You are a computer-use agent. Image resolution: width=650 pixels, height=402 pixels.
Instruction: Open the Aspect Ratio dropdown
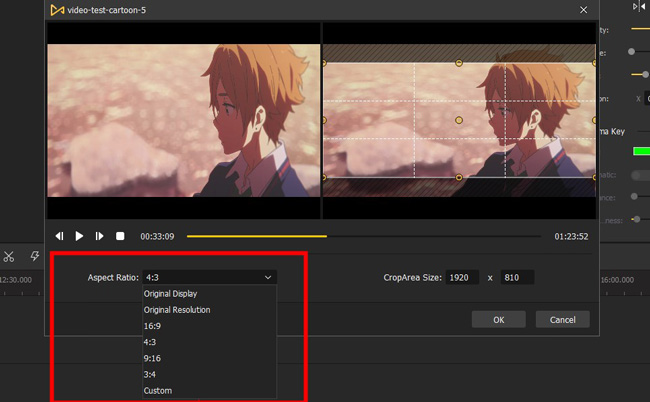coord(210,277)
